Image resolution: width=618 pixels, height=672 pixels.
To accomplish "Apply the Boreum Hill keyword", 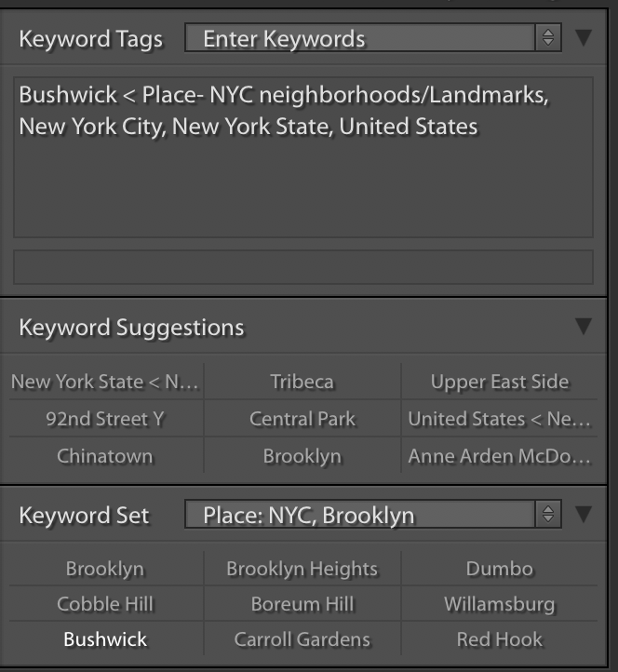I will (302, 604).
